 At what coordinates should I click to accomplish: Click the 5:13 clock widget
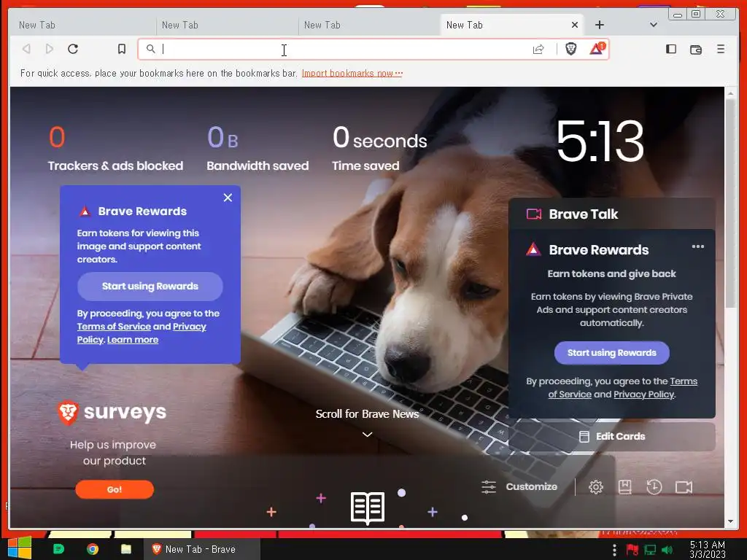coord(600,141)
